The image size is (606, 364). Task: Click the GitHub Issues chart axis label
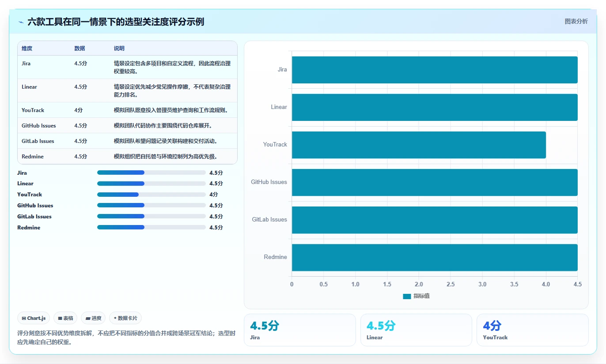269,182
